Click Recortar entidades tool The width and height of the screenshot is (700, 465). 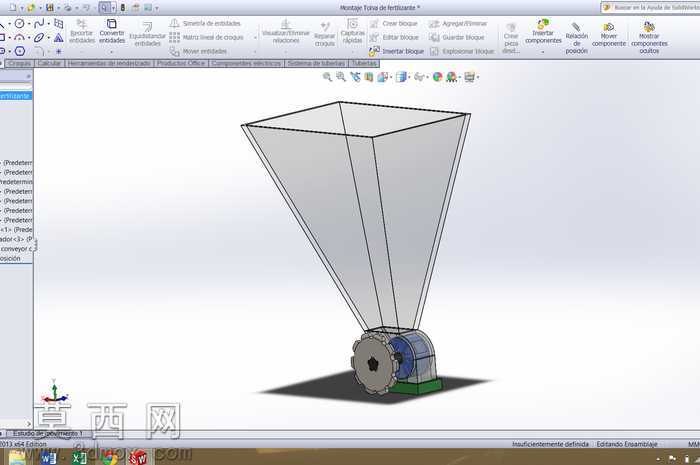click(x=82, y=31)
